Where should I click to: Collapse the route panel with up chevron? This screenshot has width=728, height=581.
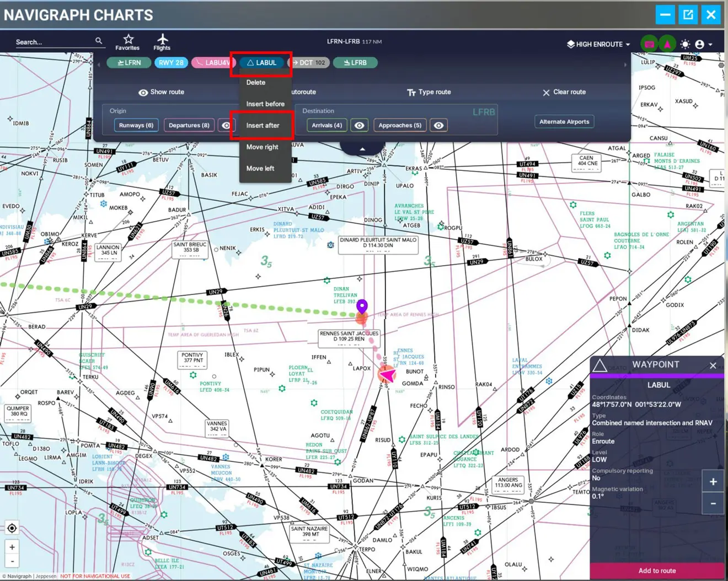point(362,149)
